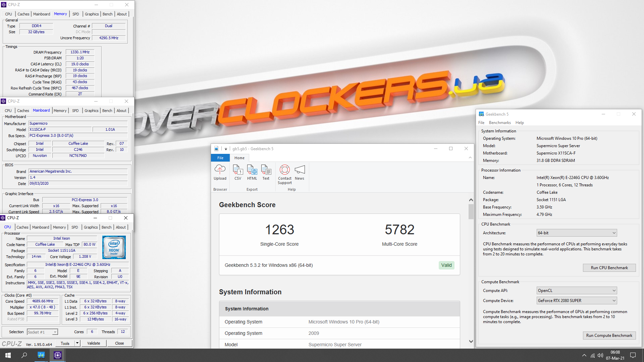Run Compute Benchmark

609,336
